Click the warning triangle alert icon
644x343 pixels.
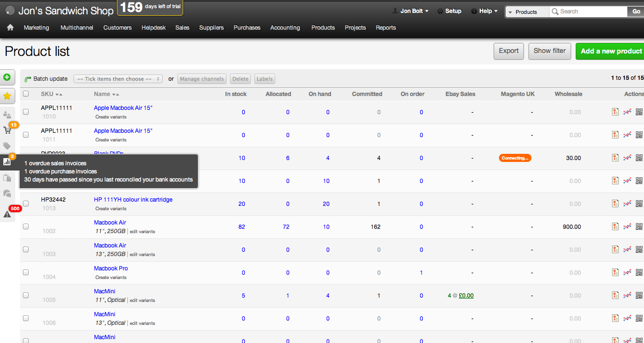[x=7, y=214]
